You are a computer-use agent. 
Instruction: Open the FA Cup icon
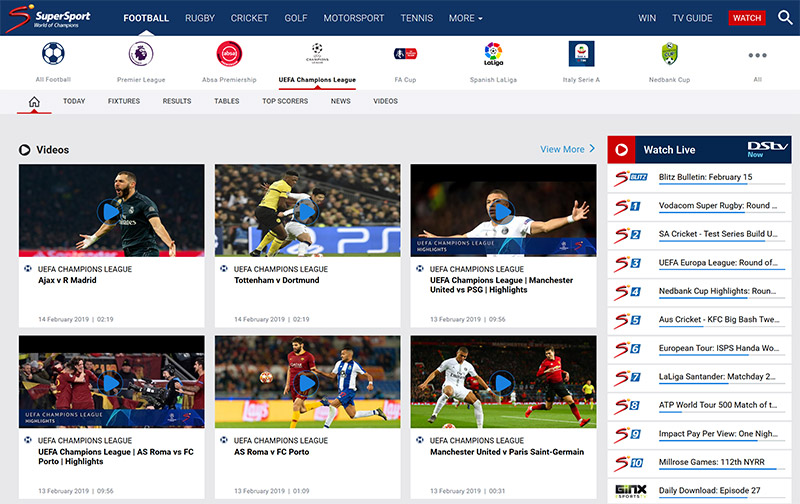(406, 54)
